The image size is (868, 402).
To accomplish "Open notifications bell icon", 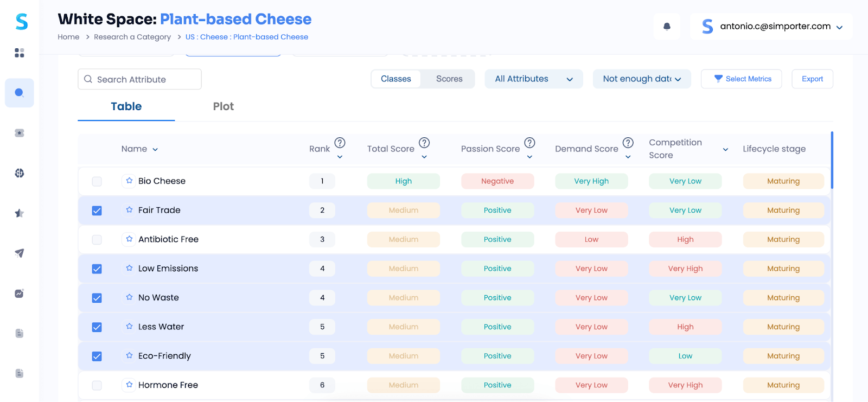I will [x=667, y=26].
